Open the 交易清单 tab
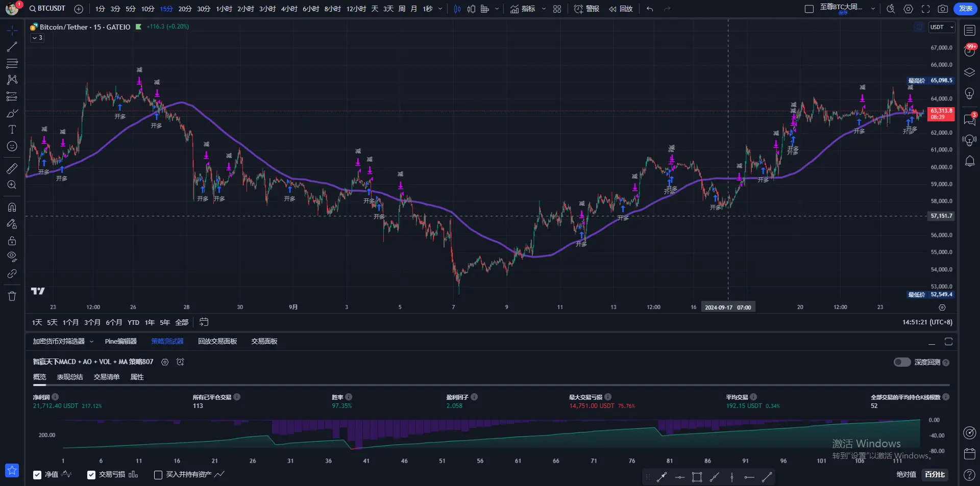Image resolution: width=980 pixels, height=486 pixels. click(106, 377)
